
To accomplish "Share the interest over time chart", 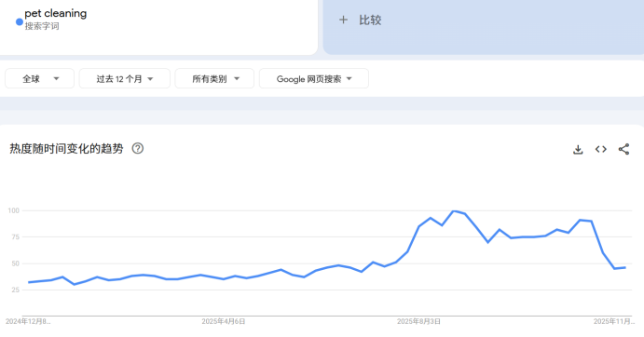I will click(x=623, y=149).
